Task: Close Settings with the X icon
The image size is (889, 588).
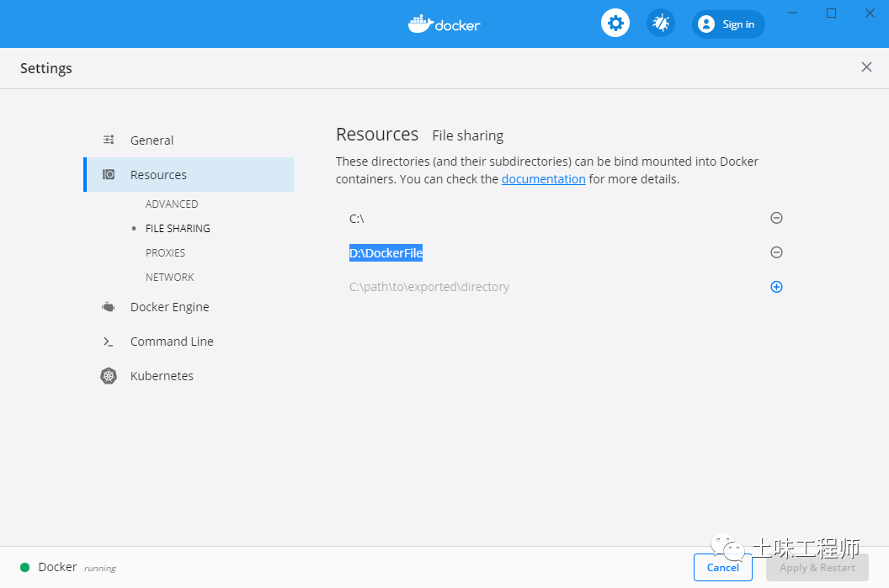Action: pyautogui.click(x=866, y=67)
